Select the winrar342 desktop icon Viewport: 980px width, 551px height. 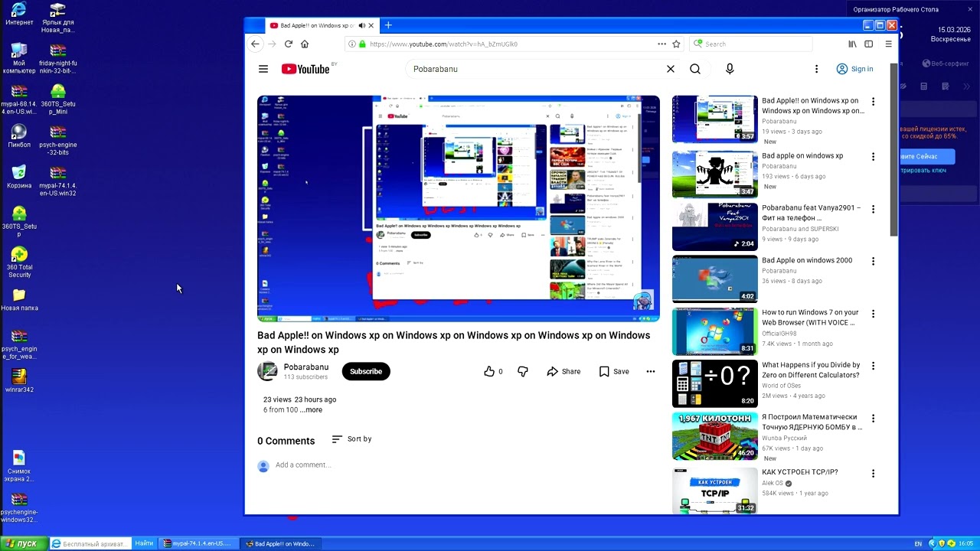click(x=19, y=380)
